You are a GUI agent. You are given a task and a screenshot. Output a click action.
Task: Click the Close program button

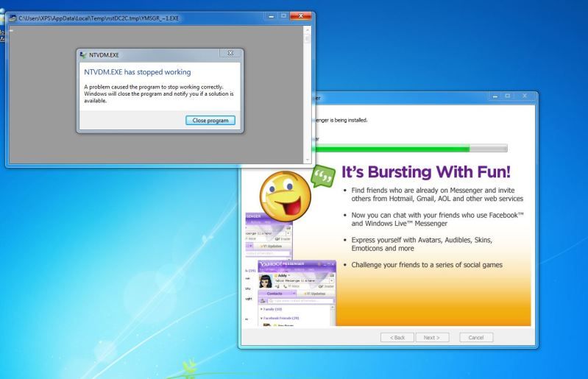[x=213, y=120]
